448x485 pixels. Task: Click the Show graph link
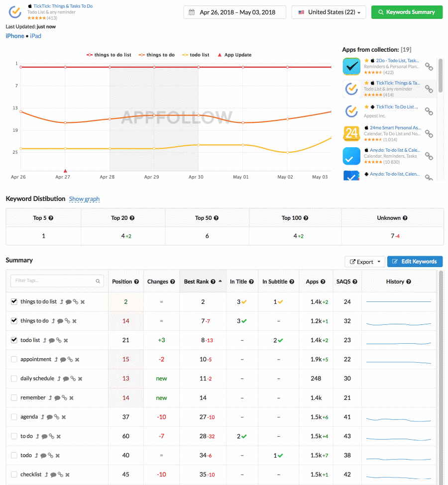pyautogui.click(x=84, y=199)
